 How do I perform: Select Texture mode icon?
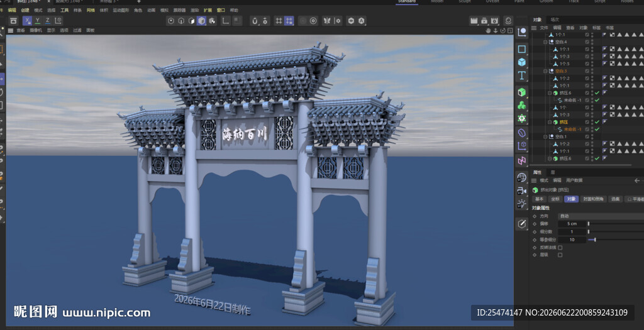tap(212, 21)
